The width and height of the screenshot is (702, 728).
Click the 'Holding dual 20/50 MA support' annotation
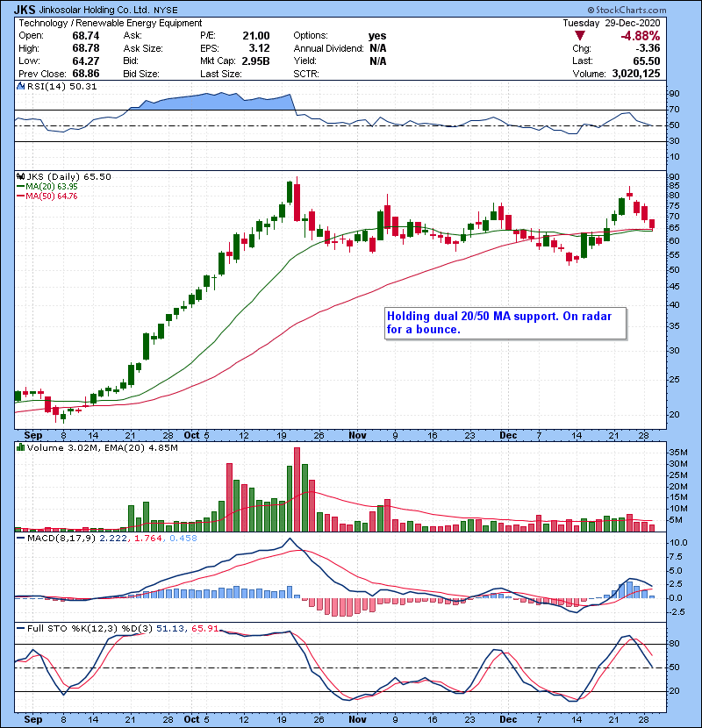pos(505,323)
